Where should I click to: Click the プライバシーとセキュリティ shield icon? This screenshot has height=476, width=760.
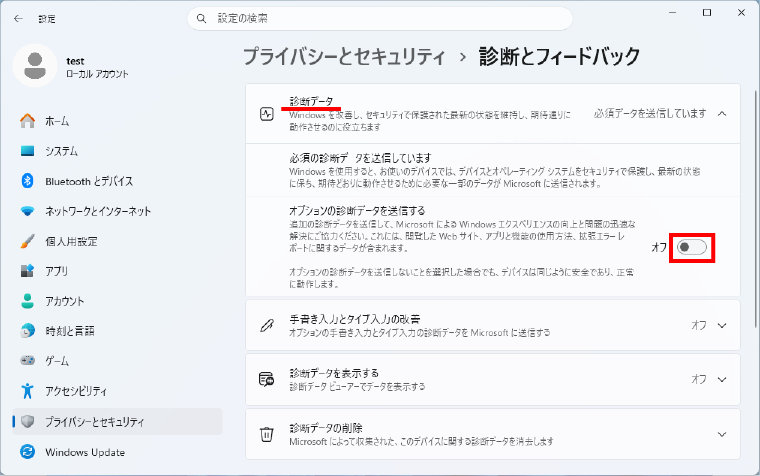click(28, 421)
